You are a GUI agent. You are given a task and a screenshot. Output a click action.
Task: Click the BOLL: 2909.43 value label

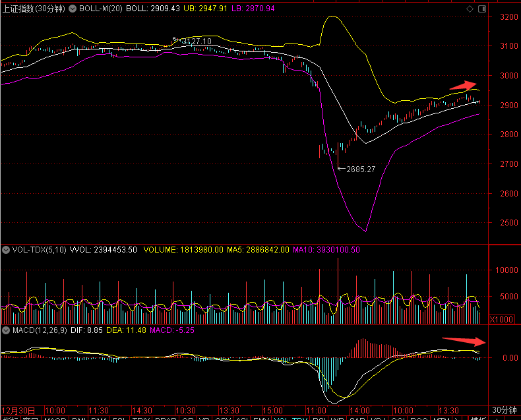pyautogui.click(x=153, y=9)
